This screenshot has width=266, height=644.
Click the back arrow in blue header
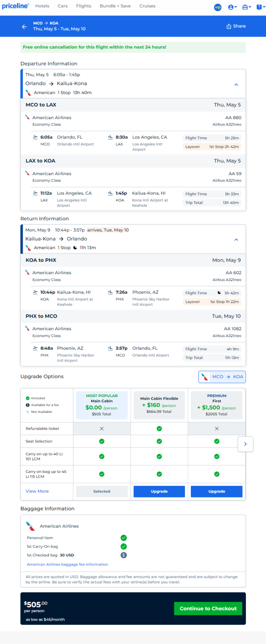click(24, 27)
